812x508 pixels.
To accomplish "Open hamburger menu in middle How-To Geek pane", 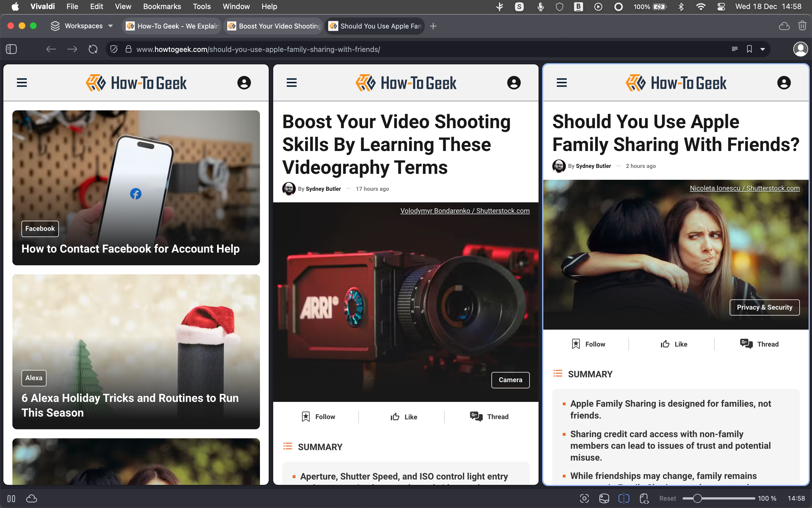I will [292, 83].
